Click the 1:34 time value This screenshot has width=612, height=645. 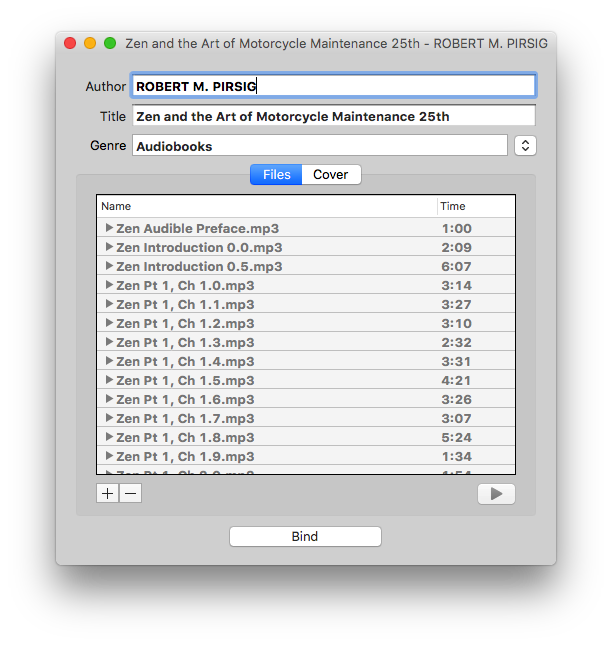[457, 456]
